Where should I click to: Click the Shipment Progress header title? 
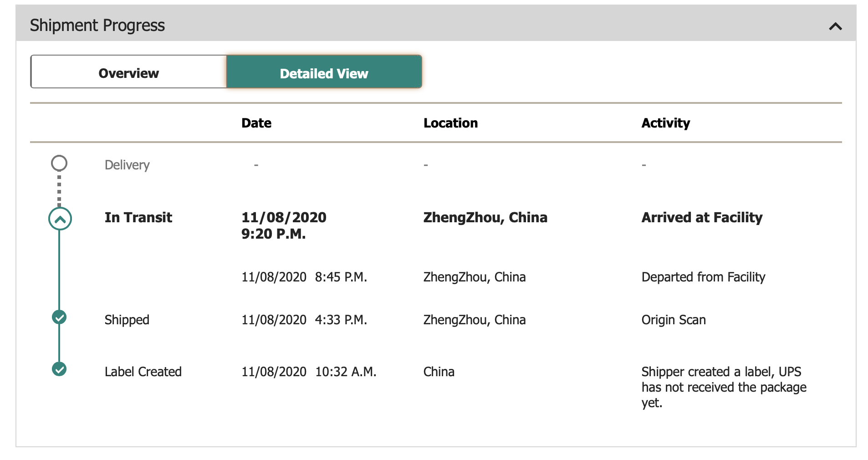point(97,26)
